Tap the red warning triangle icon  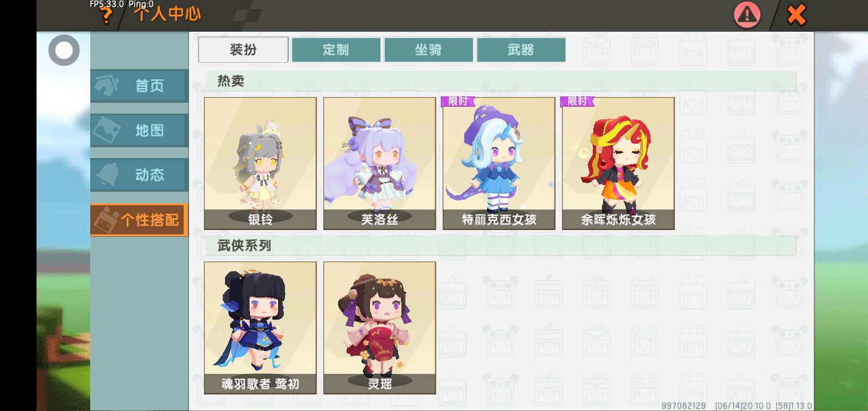[x=747, y=15]
